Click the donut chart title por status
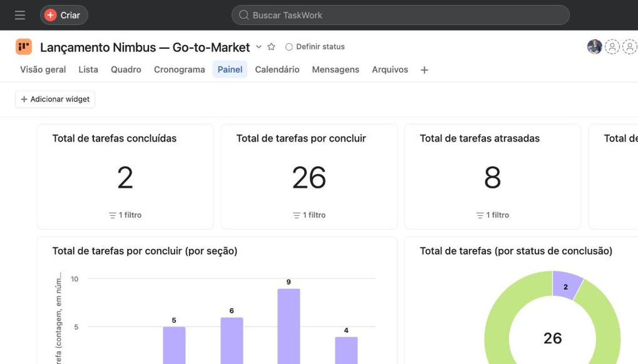The image size is (638, 364). tap(516, 251)
